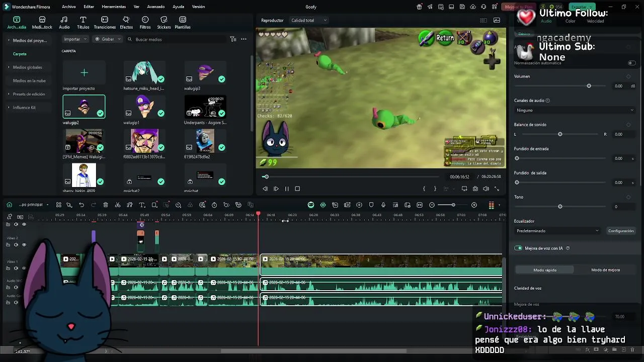Click the timeline zoom out minus icon

tap(432, 205)
